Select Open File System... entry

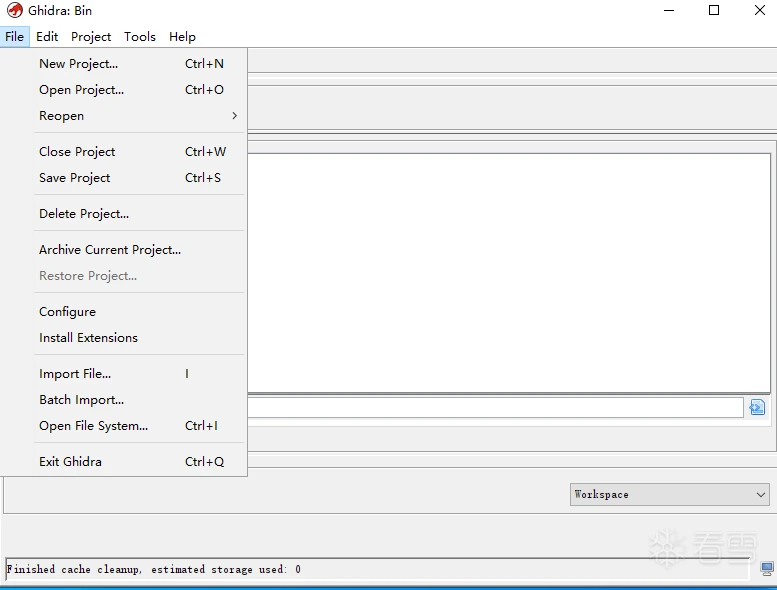(93, 426)
